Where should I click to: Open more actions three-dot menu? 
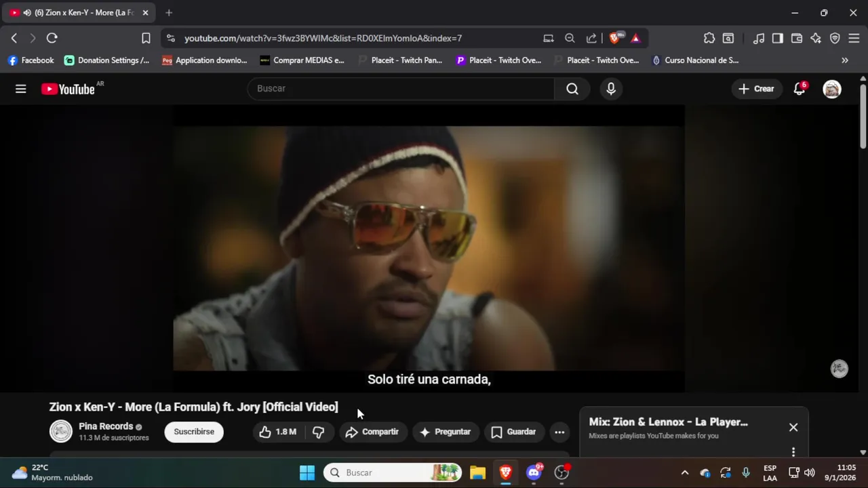[559, 432]
